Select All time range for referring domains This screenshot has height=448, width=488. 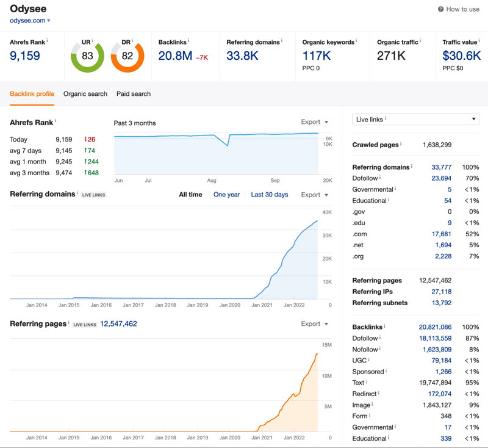coord(190,195)
